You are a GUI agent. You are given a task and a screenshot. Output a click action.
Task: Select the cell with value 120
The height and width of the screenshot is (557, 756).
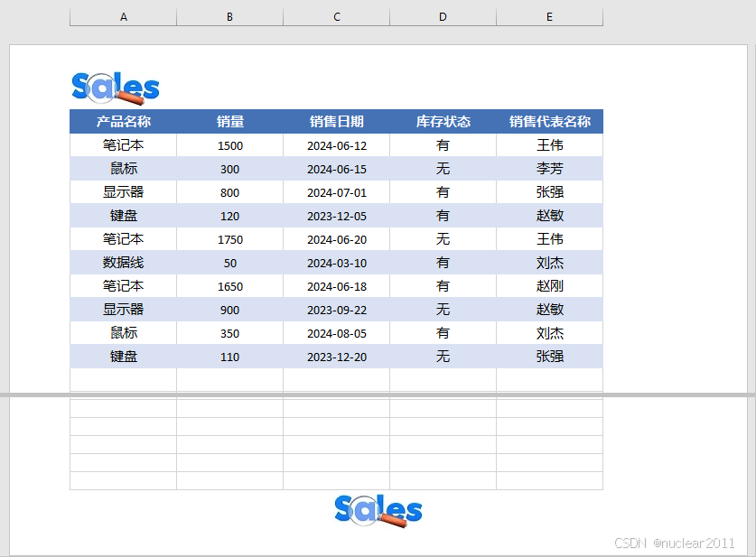[x=230, y=216]
